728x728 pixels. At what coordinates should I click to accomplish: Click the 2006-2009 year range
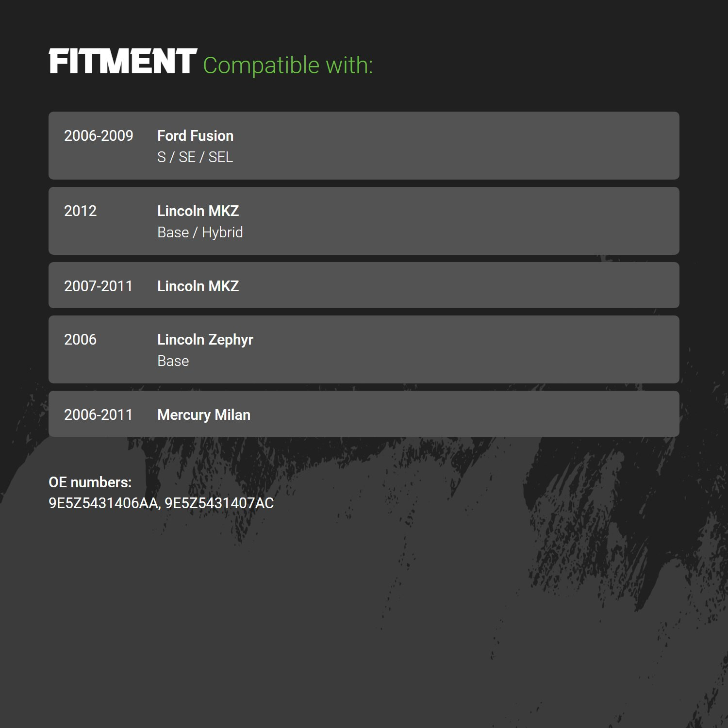[x=99, y=136]
